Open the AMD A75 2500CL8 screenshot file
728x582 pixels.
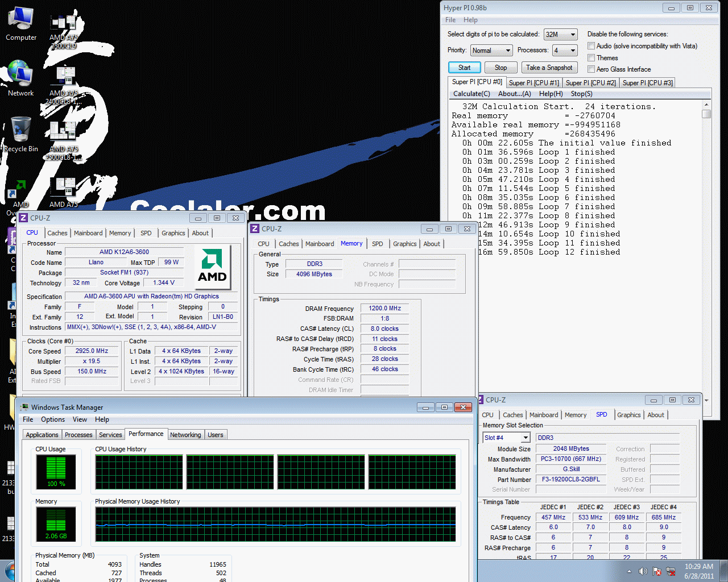[x=64, y=142]
